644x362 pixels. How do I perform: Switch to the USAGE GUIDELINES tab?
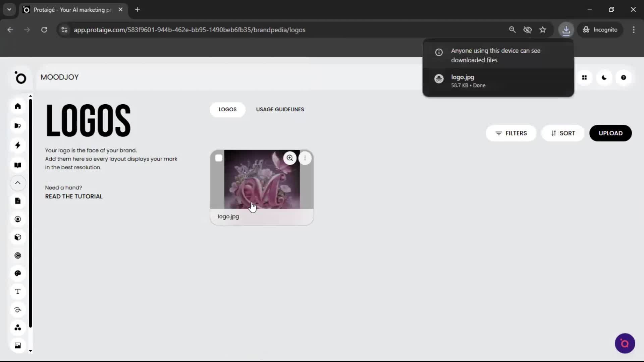pyautogui.click(x=280, y=109)
